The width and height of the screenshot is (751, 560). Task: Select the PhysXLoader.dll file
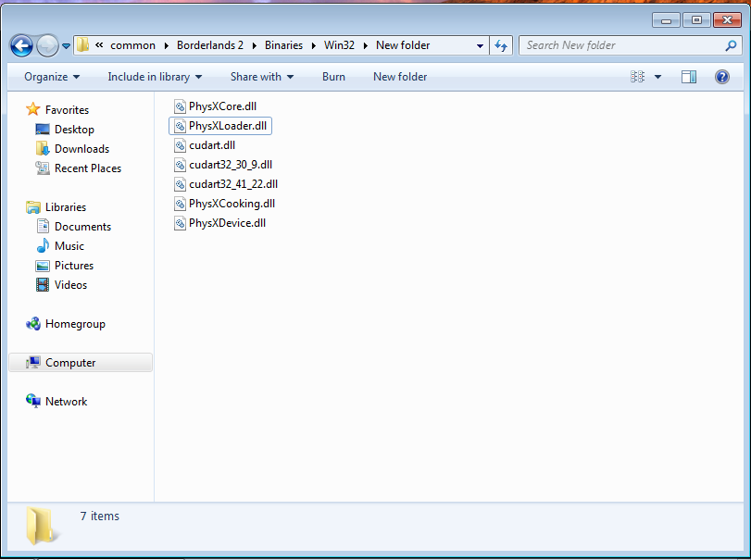tap(220, 126)
